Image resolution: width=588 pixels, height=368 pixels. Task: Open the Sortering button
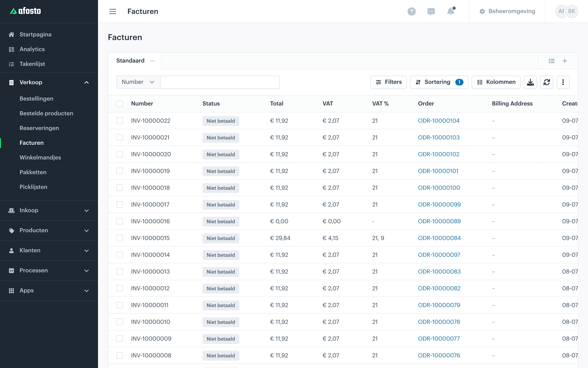tap(439, 82)
